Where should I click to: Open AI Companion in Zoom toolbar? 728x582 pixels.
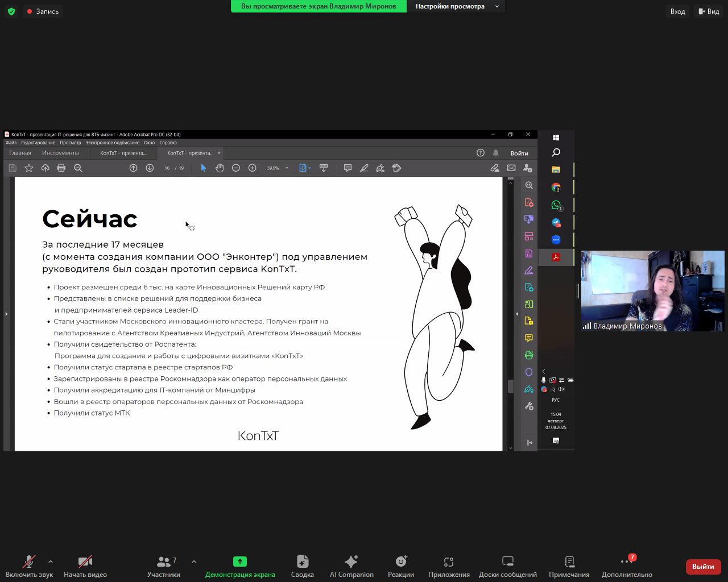point(351,566)
